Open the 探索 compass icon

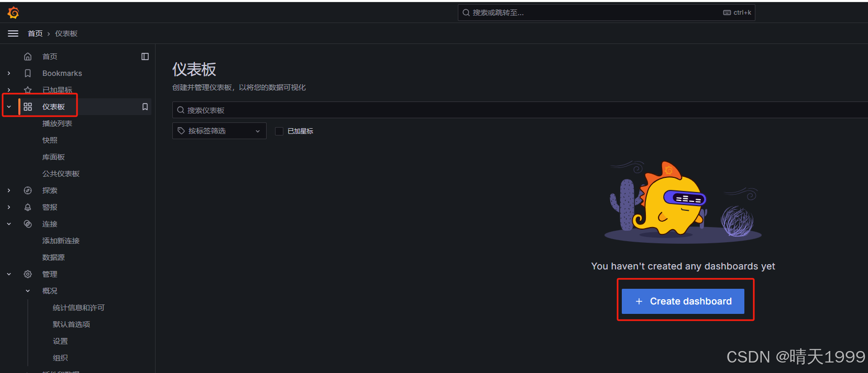(x=28, y=190)
